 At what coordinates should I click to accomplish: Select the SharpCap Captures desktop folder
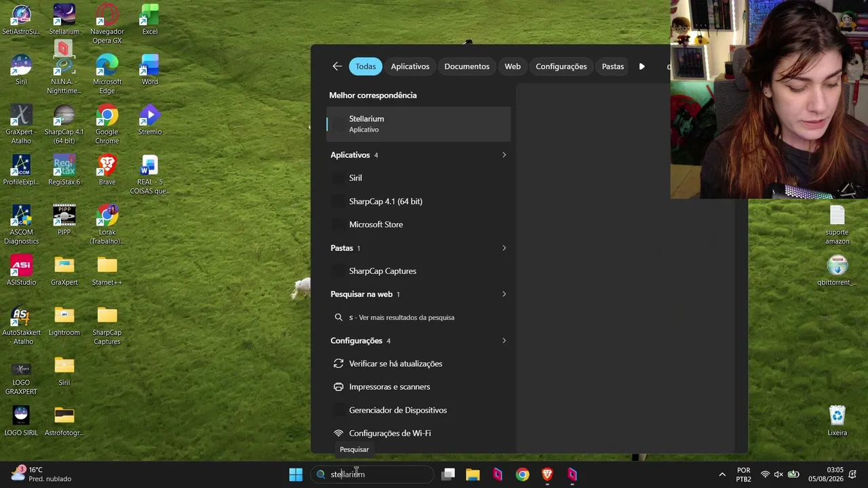[107, 325]
